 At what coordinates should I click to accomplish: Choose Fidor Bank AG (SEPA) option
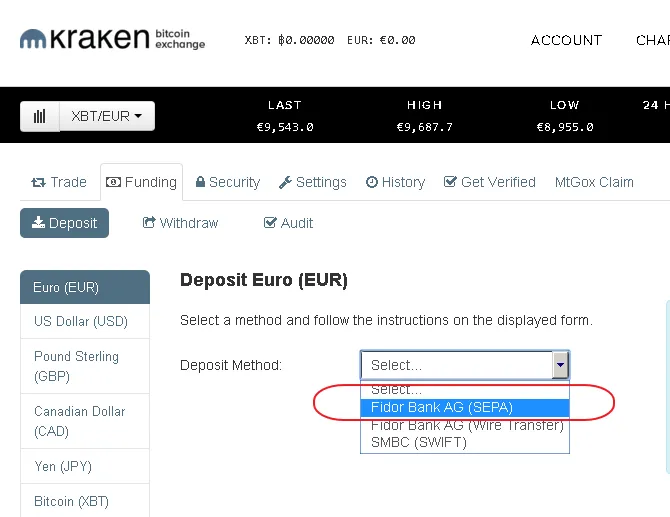[465, 407]
